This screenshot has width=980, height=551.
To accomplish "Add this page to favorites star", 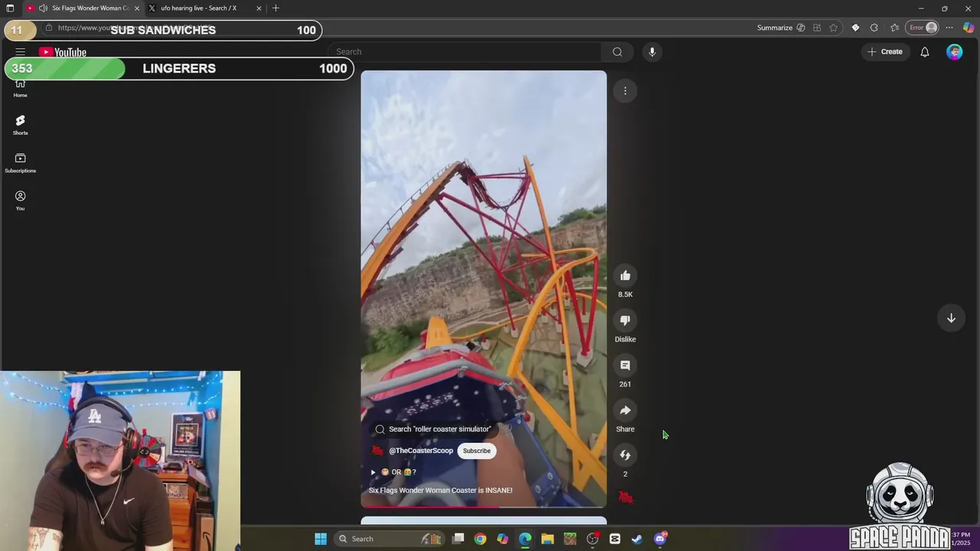I will tap(834, 28).
